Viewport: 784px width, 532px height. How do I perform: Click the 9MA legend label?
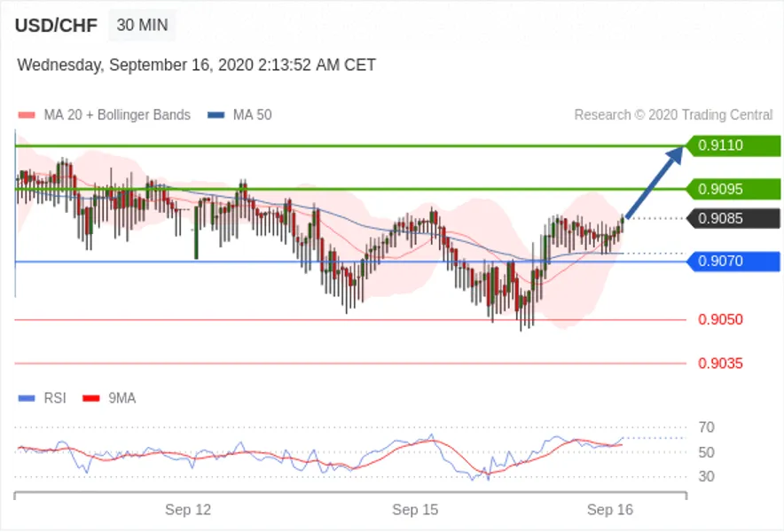tap(122, 398)
